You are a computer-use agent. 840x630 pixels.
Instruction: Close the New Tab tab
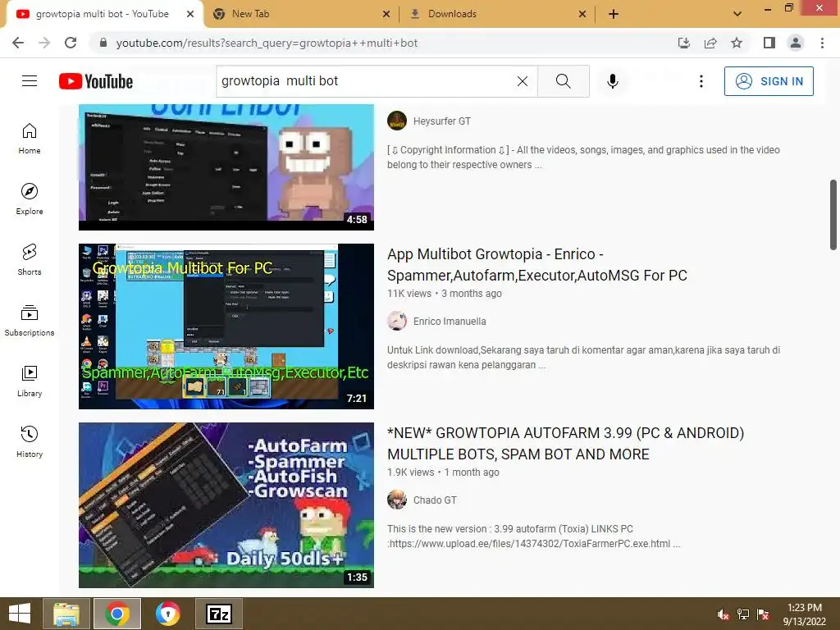click(x=386, y=14)
